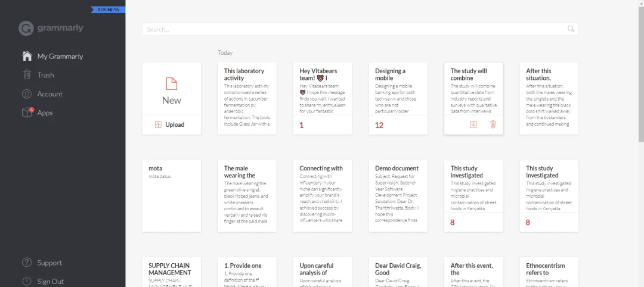Click the Grammarly logo icon
This screenshot has width=644, height=287.
[26, 29]
